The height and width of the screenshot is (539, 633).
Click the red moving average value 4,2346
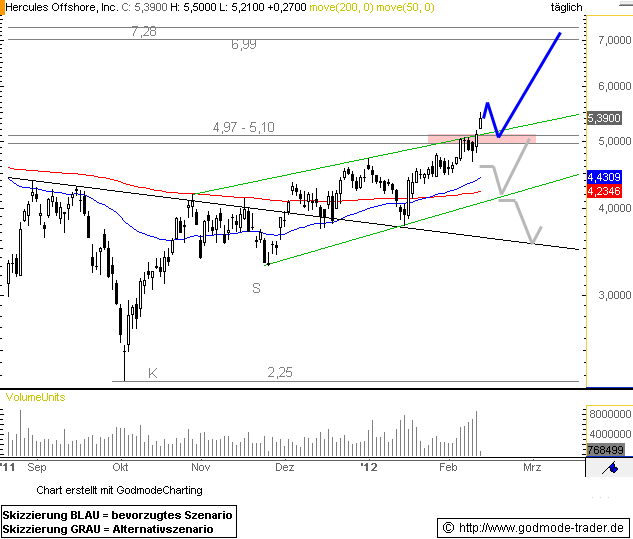(604, 191)
